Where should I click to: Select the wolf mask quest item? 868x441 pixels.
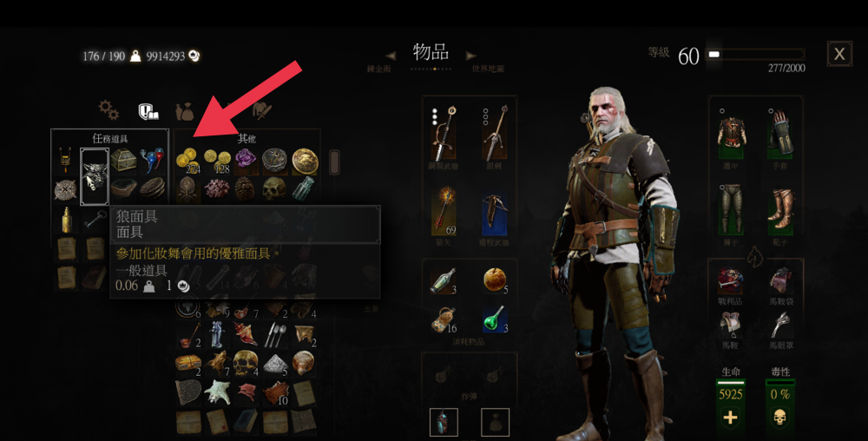[x=95, y=176]
